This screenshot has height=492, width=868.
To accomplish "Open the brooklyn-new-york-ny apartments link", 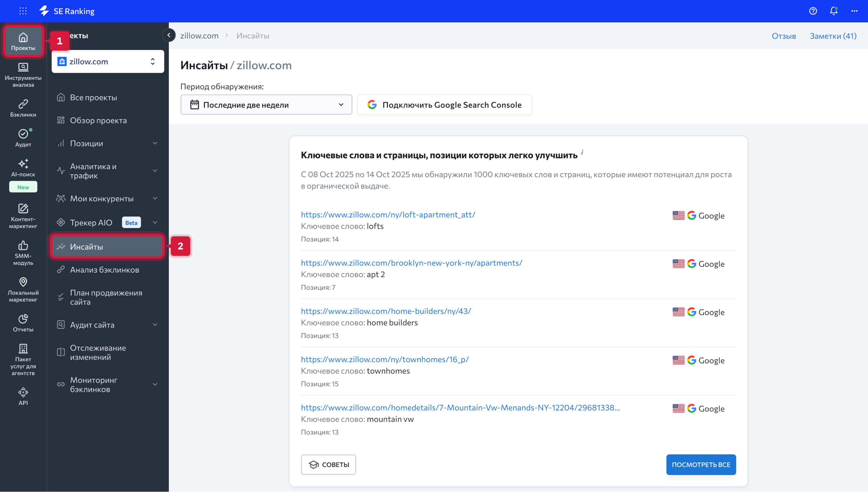I will (x=411, y=263).
